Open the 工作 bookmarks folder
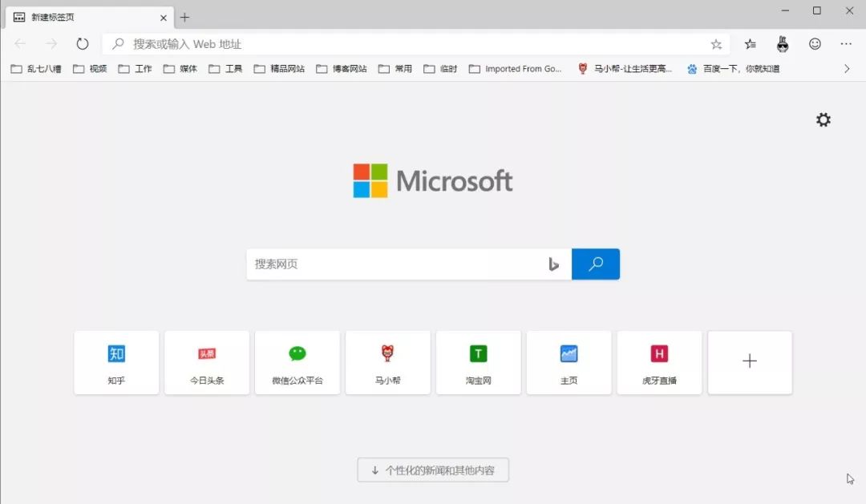Screen dimensions: 866x504 click(136, 69)
